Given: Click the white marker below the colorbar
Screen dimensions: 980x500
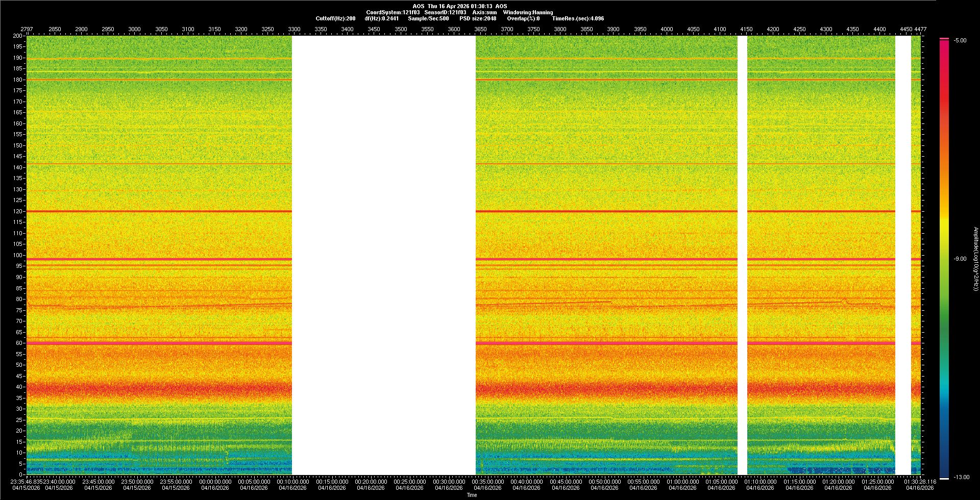Looking at the screenshot, I should pyautogui.click(x=944, y=479).
